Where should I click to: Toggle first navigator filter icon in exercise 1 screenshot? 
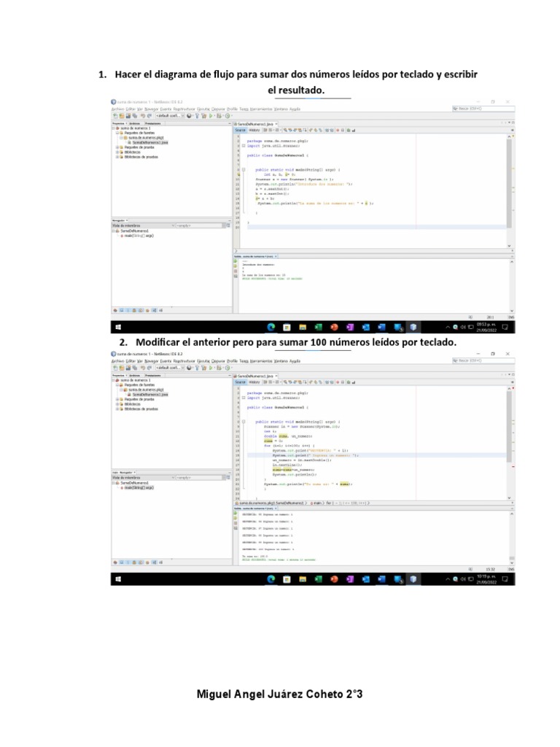(x=115, y=310)
